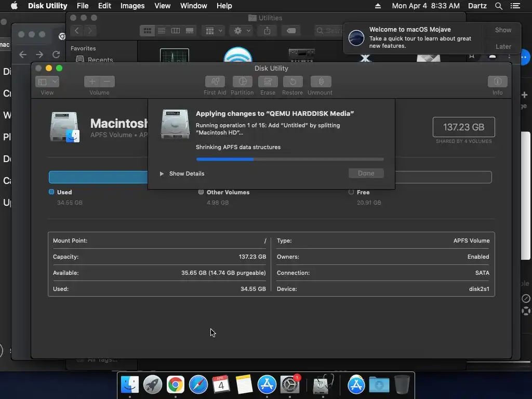Screen dimensions: 532x399
Task: Select gallery view in Finder Utilities window
Action: (190, 31)
